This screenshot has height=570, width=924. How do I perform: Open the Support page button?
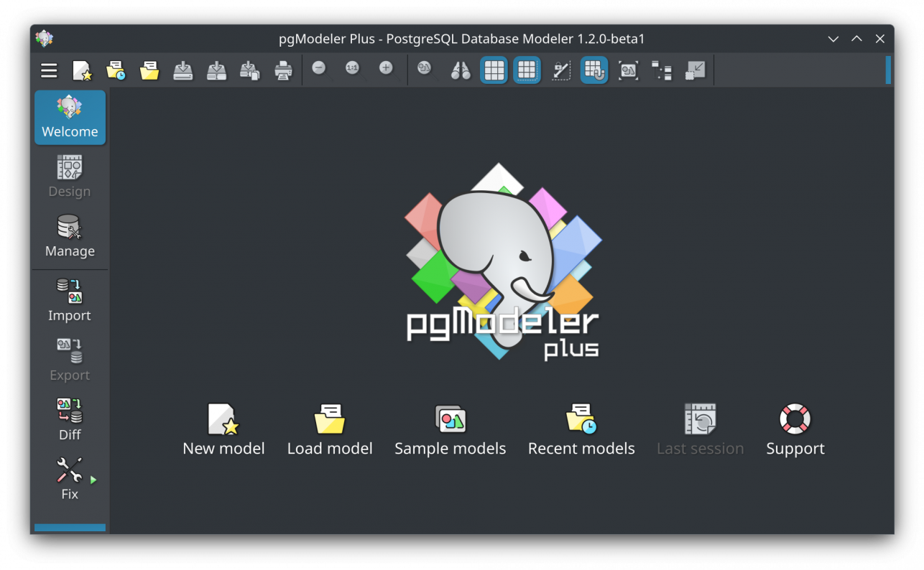tap(795, 429)
